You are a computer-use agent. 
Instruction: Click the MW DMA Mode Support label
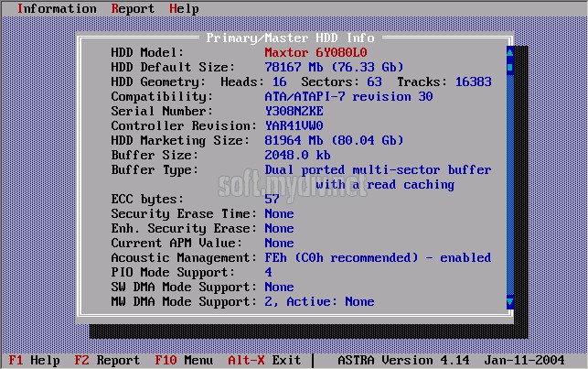click(x=184, y=301)
